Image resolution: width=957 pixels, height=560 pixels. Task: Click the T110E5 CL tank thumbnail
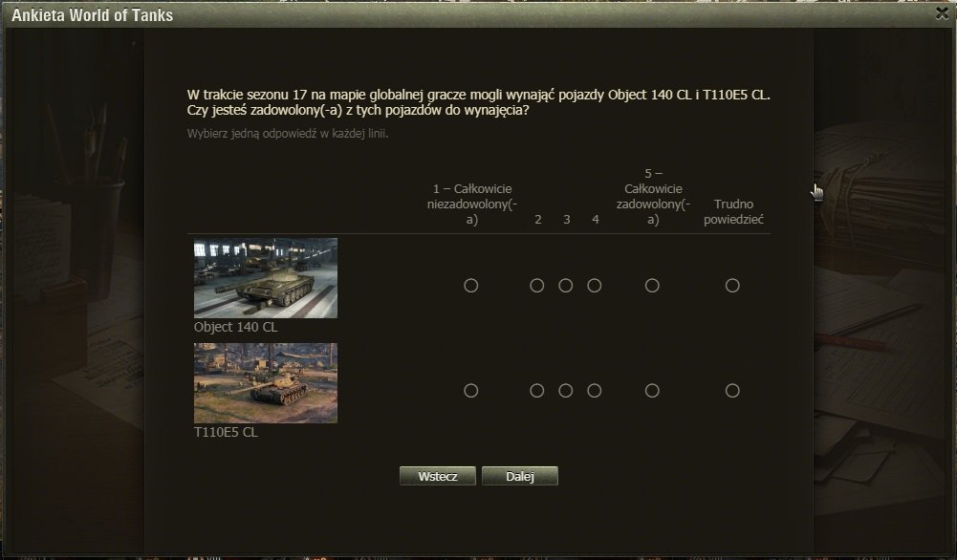click(266, 383)
